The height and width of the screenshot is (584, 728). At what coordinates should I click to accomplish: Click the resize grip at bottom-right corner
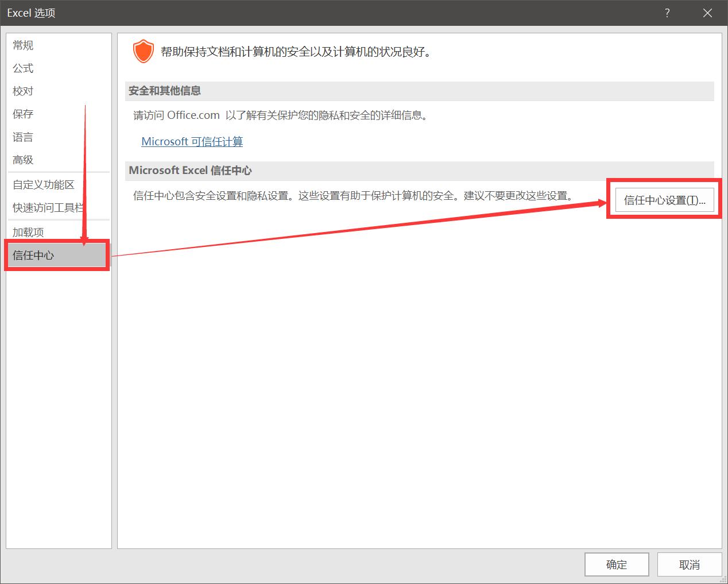[x=723, y=580]
